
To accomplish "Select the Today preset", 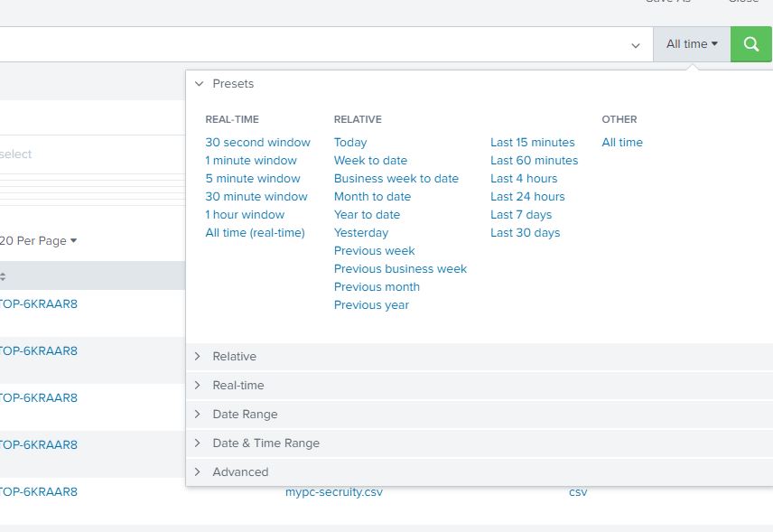I will tap(350, 142).
